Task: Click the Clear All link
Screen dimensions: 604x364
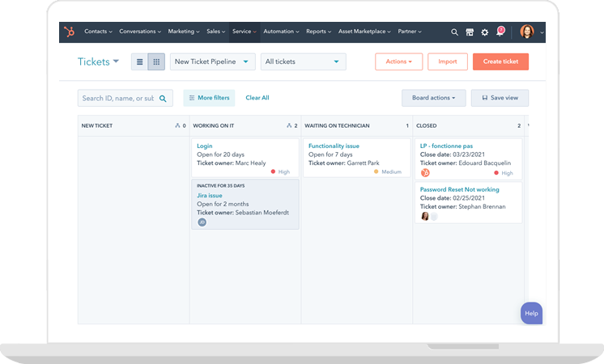Action: click(x=257, y=98)
